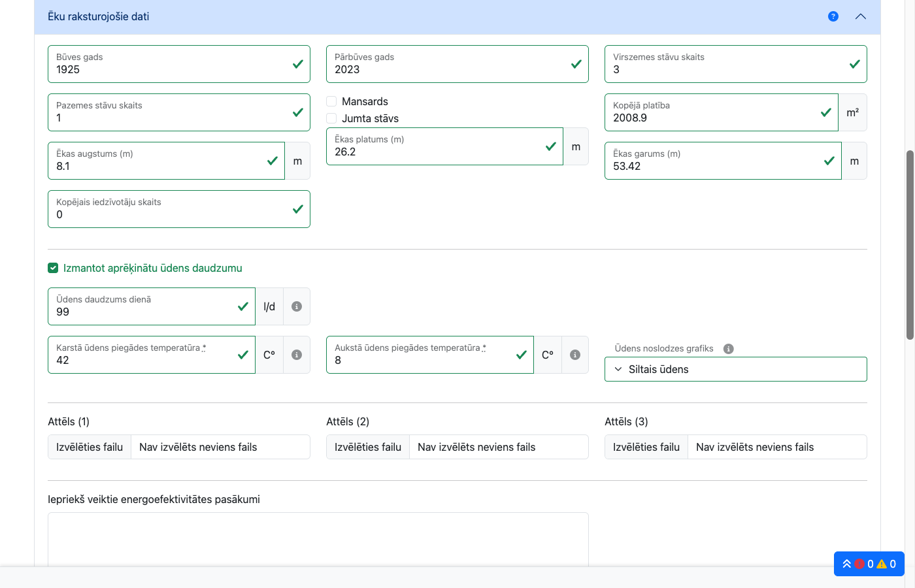Click yellow warning counter icon in status badge
This screenshot has width=915, height=588.
[882, 564]
